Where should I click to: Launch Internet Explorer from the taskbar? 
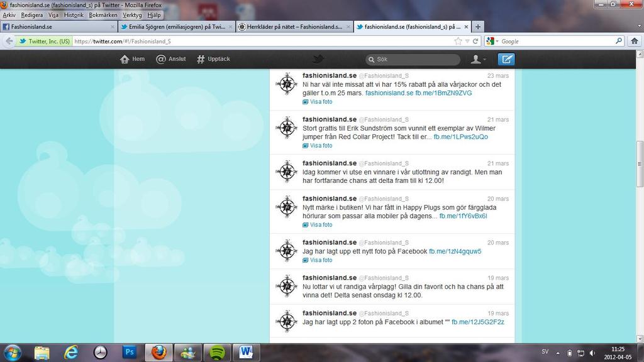tap(71, 352)
